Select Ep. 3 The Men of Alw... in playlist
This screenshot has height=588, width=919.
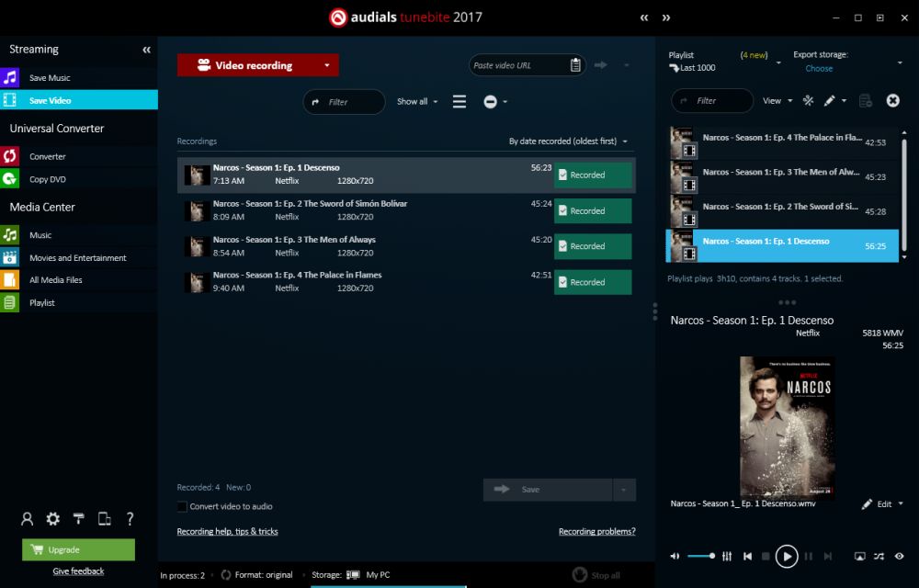coord(782,176)
